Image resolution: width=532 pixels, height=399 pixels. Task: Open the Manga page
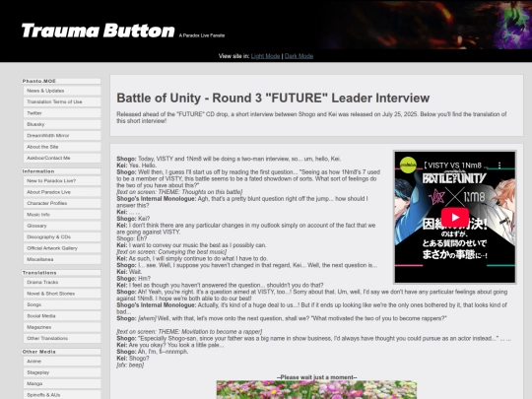62,384
